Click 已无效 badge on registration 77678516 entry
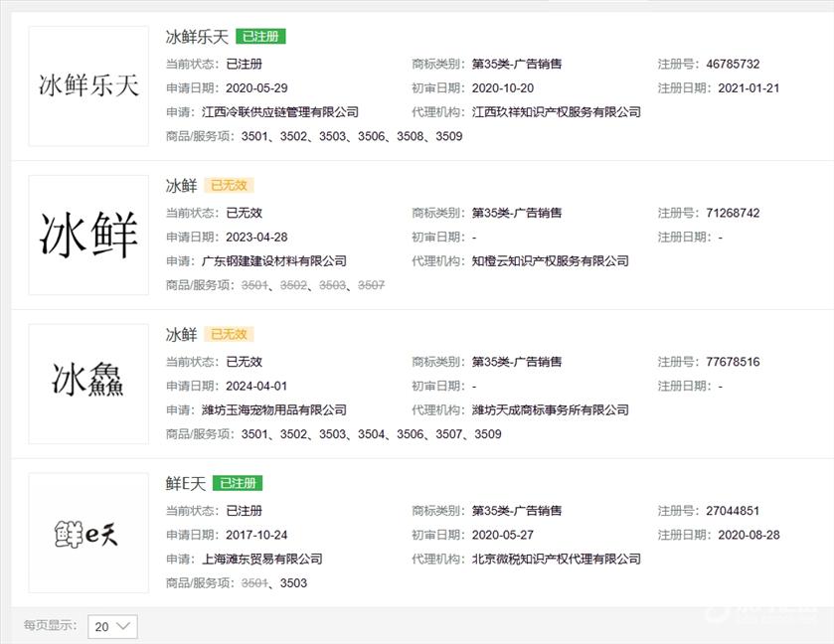834x644 pixels. [229, 335]
